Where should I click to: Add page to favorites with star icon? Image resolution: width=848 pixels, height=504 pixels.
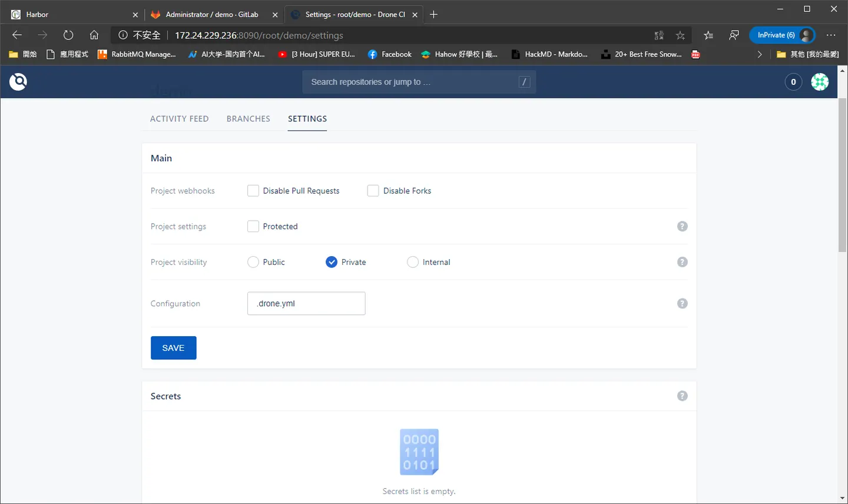[x=680, y=35]
